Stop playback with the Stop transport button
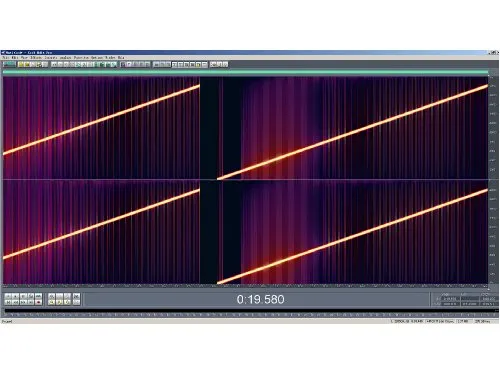The height and width of the screenshot is (375, 500). [x=8, y=296]
